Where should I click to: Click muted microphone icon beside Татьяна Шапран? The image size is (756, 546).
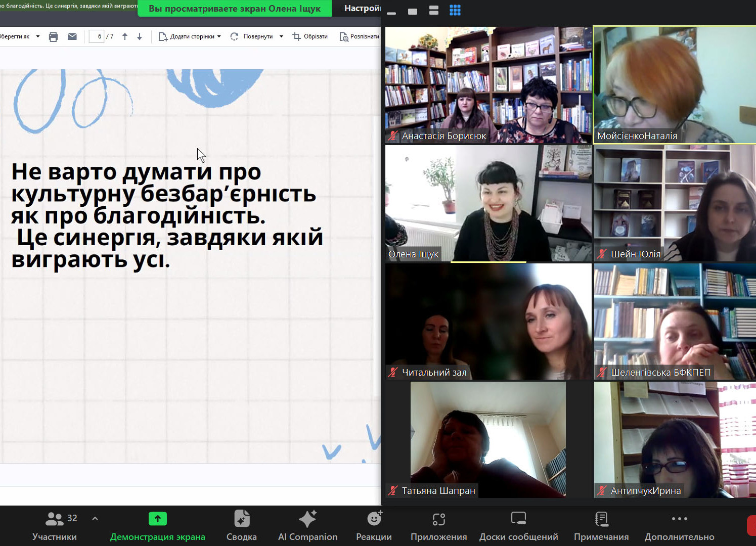(x=393, y=490)
